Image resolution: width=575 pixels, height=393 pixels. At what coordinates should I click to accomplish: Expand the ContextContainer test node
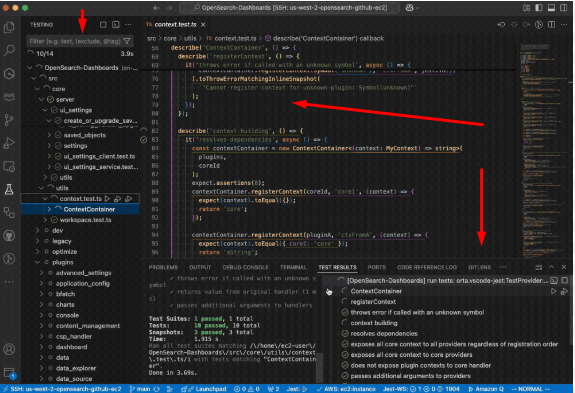pyautogui.click(x=49, y=209)
